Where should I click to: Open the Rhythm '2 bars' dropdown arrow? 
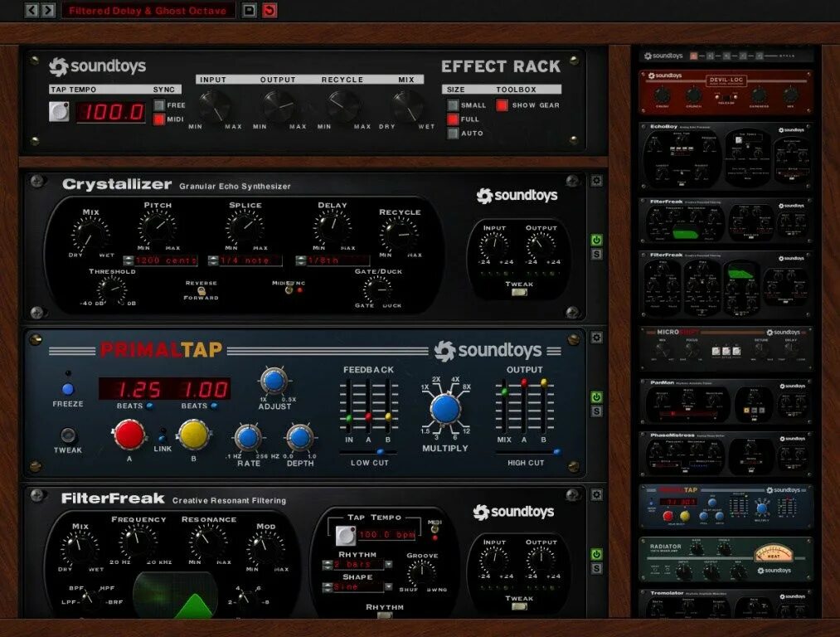click(x=388, y=565)
